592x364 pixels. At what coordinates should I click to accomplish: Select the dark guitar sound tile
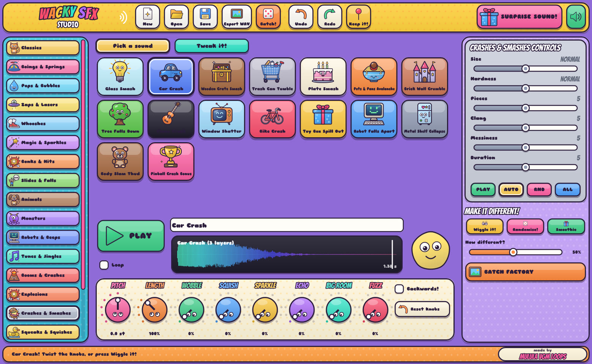(171, 119)
